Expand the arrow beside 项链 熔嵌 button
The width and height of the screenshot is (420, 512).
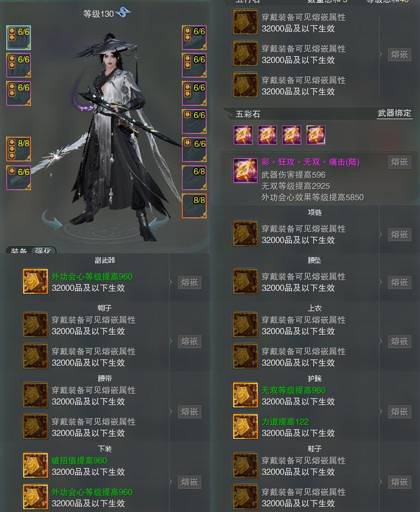point(381,235)
